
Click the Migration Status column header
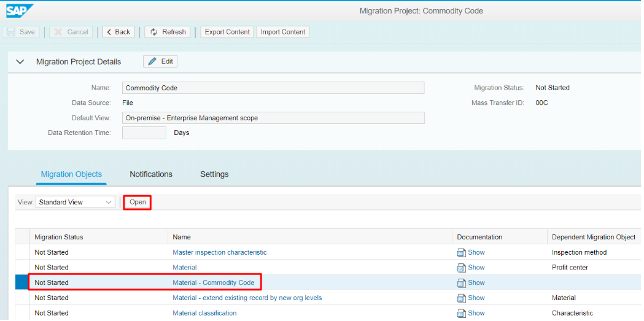click(x=99, y=238)
